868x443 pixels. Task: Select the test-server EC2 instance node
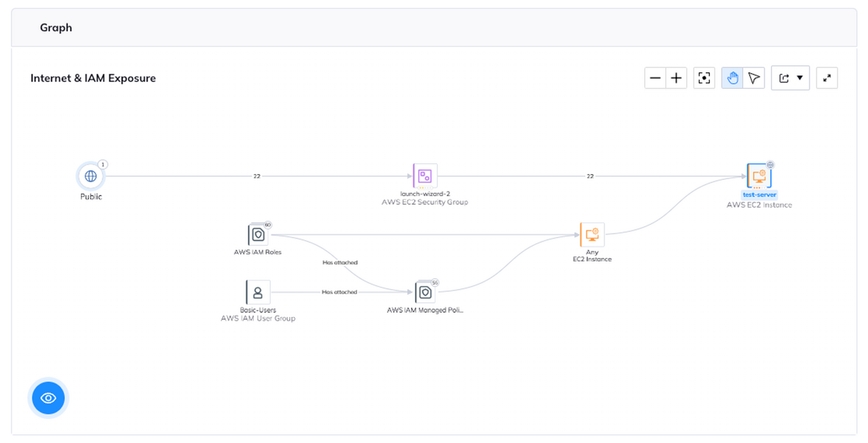coord(759,176)
